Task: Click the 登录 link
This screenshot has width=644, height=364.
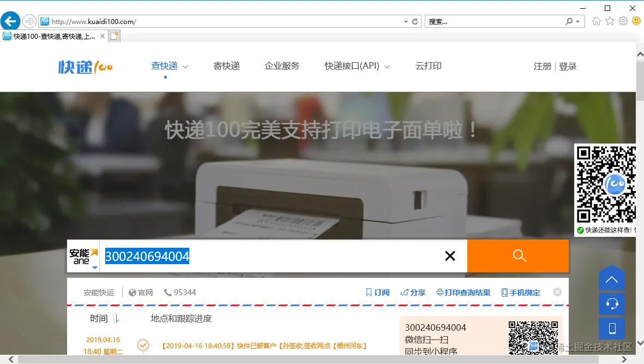Action: tap(568, 66)
